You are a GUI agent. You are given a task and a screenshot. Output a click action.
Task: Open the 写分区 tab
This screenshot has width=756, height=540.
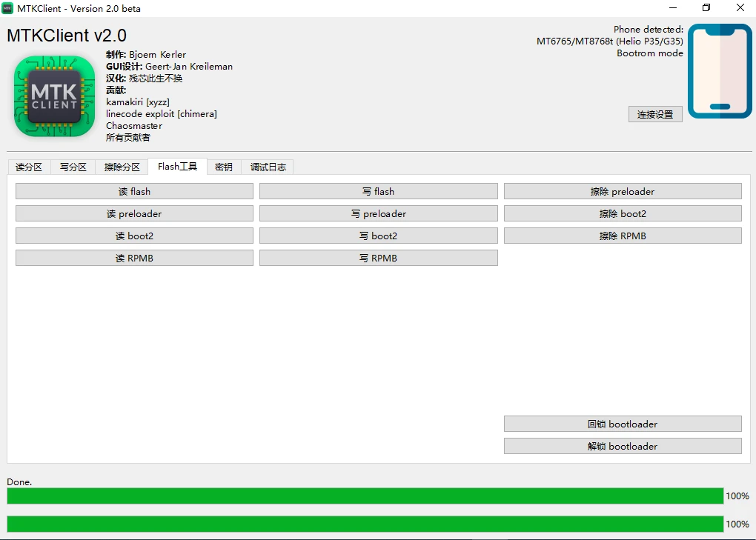coord(73,167)
